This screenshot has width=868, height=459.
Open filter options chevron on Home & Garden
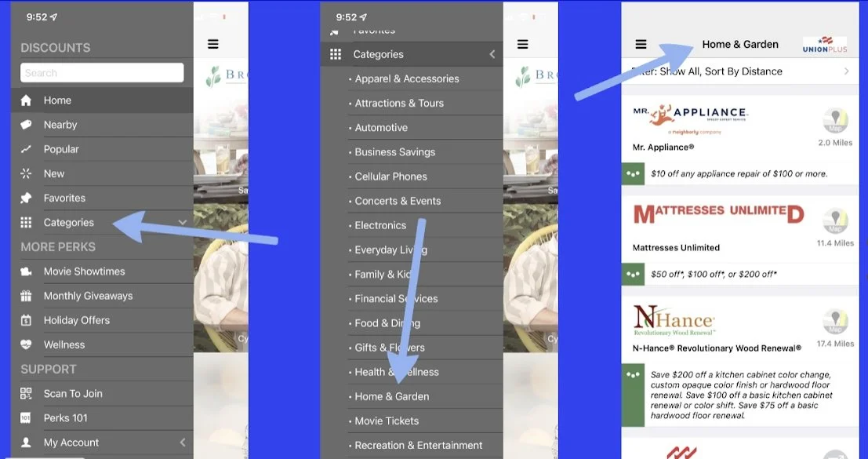pyautogui.click(x=846, y=71)
